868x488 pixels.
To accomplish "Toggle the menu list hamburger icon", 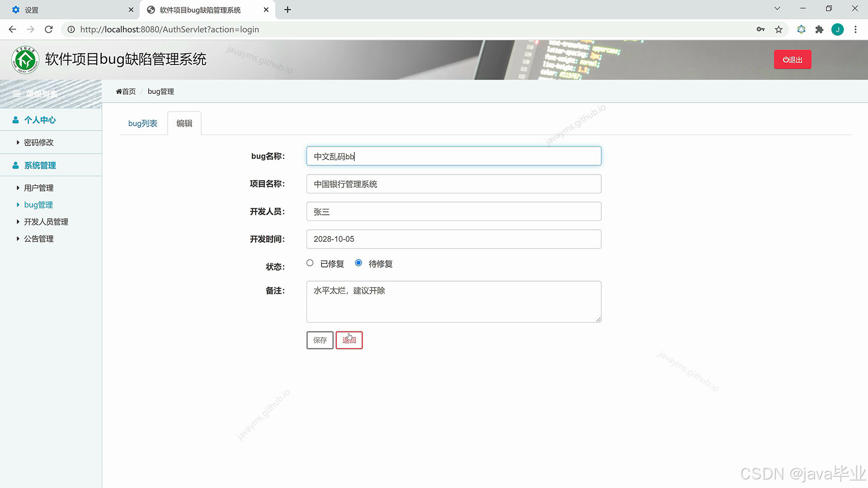I will (x=17, y=94).
